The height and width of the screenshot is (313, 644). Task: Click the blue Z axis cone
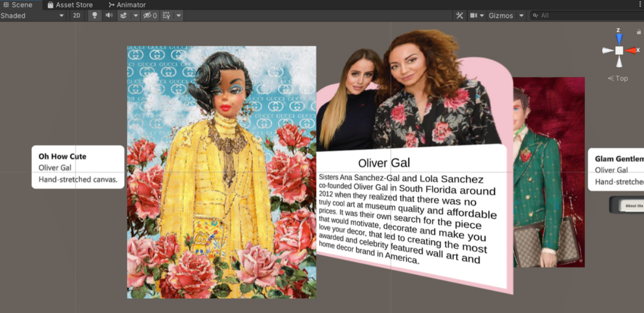tap(619, 38)
